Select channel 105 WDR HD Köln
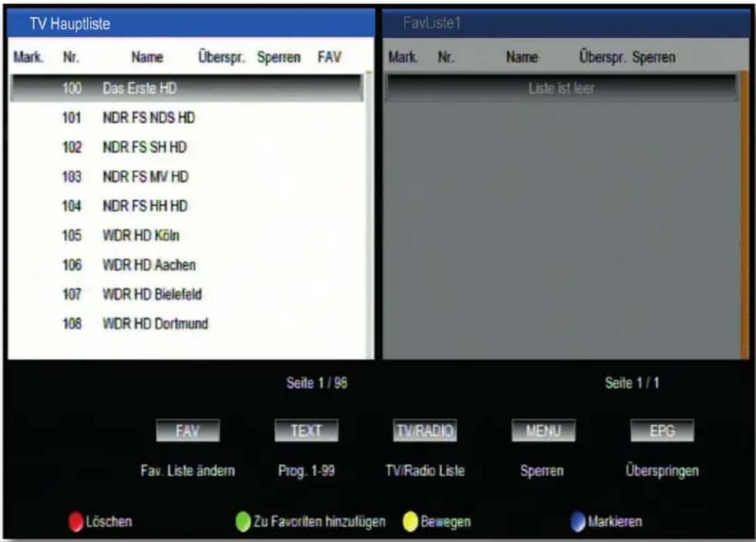The image size is (756, 542). tap(187, 235)
